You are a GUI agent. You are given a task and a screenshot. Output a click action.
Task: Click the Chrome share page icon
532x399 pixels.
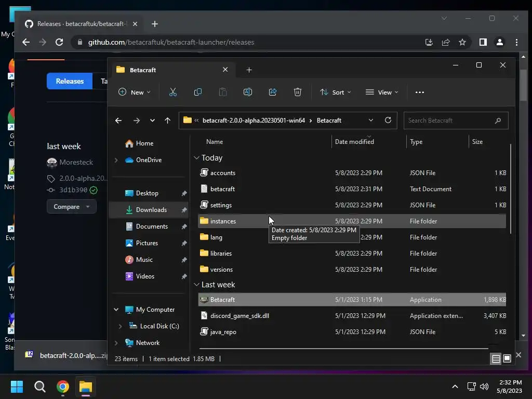(x=445, y=42)
